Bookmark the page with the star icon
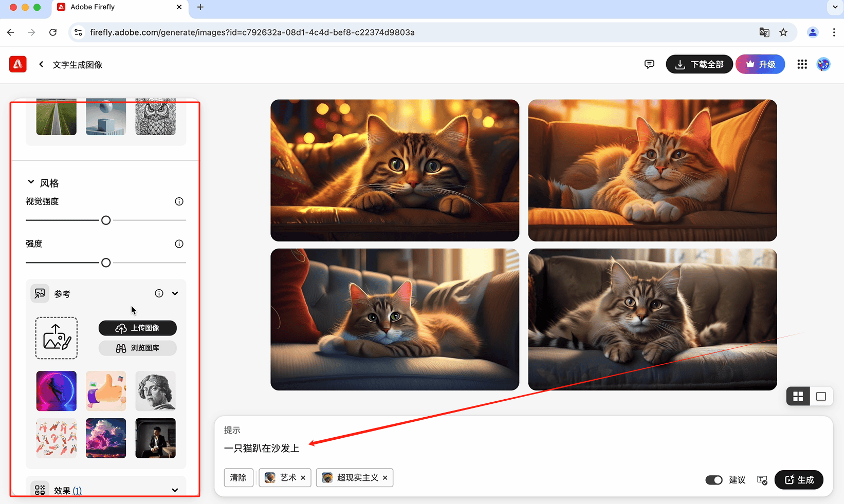The width and height of the screenshot is (844, 504). (784, 32)
